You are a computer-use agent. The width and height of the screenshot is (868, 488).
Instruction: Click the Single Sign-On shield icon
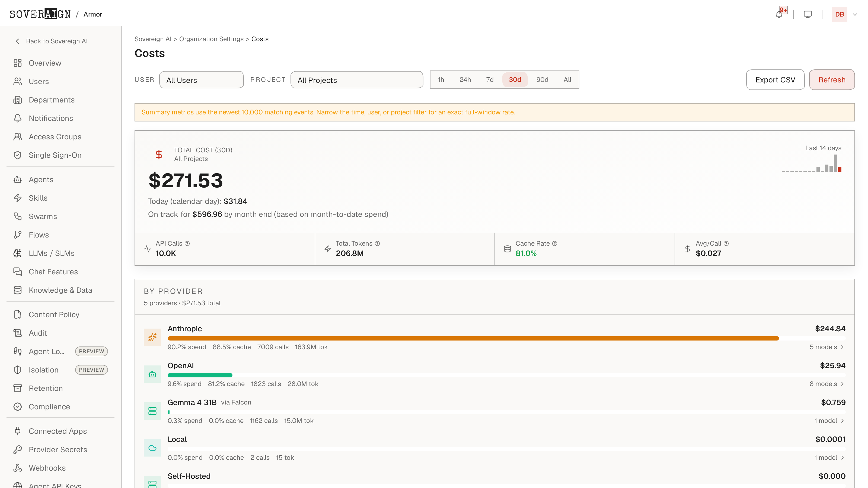(18, 155)
